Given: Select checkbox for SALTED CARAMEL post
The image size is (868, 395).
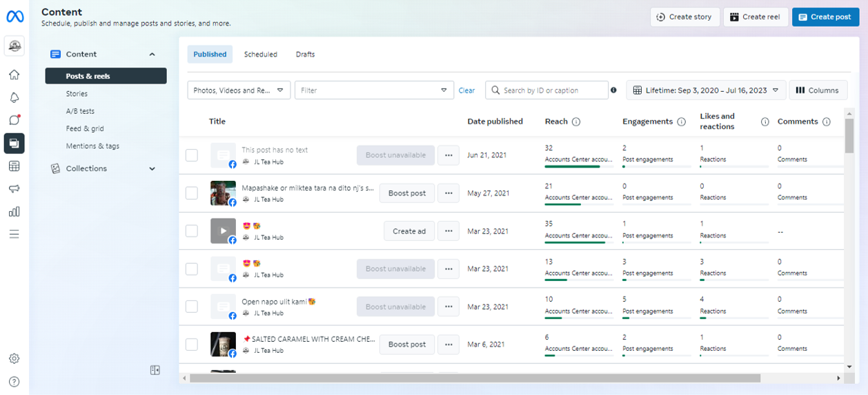Looking at the screenshot, I should (x=192, y=345).
